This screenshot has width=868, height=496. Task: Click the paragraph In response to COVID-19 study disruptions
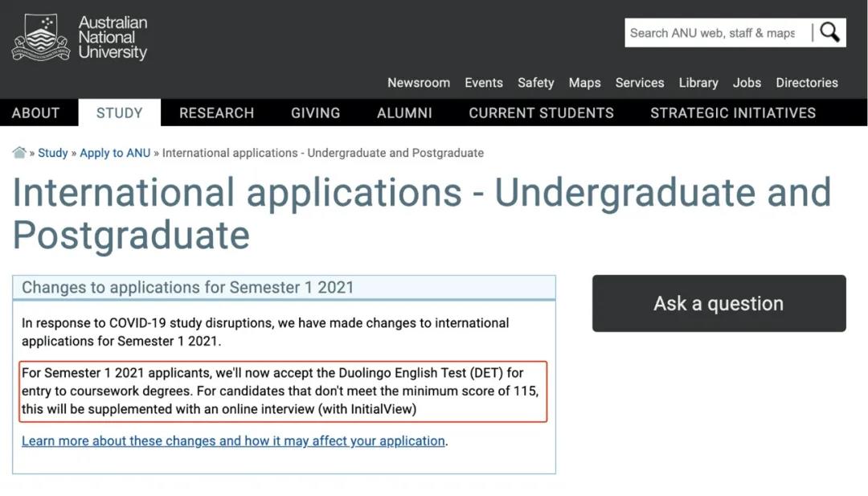265,332
